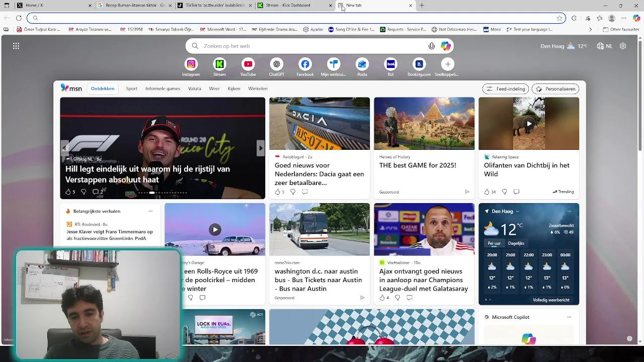Open the NL language selector
The image size is (644, 362).
(x=604, y=46)
